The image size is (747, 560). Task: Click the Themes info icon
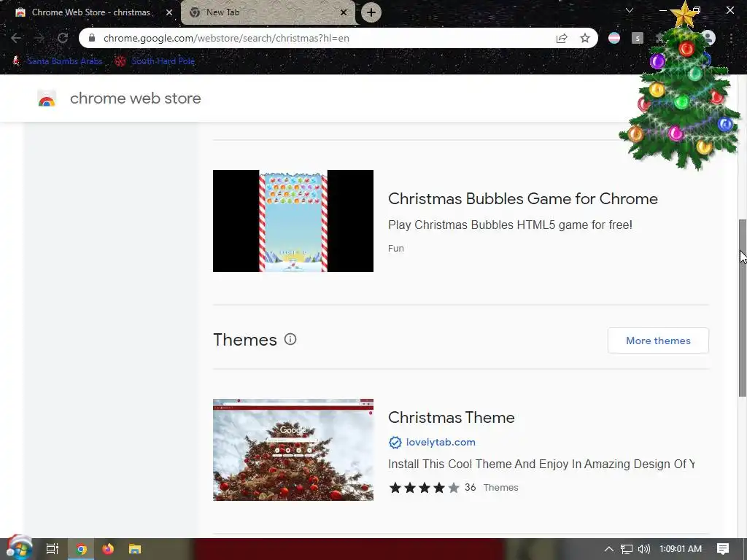point(290,339)
